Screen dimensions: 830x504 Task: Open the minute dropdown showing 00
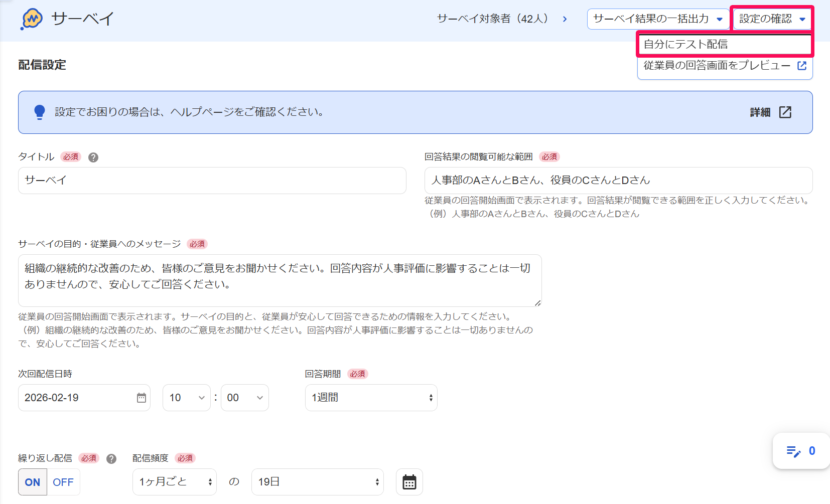pyautogui.click(x=245, y=398)
